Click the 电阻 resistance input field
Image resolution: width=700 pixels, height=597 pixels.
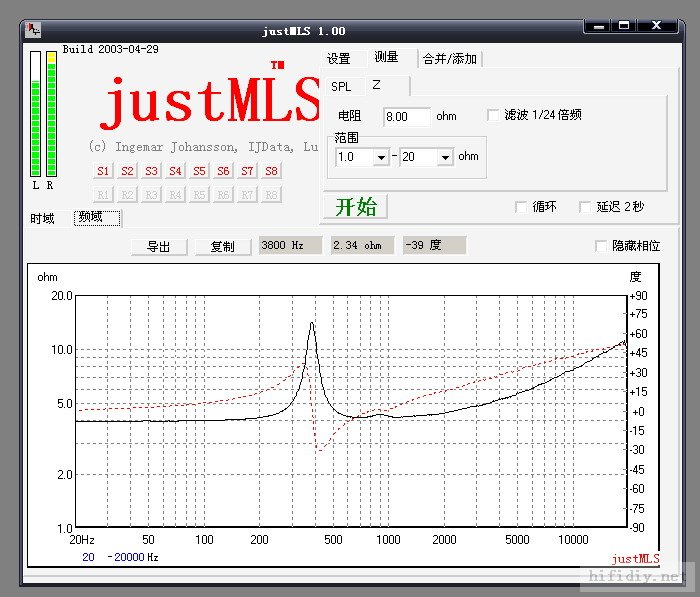click(406, 117)
